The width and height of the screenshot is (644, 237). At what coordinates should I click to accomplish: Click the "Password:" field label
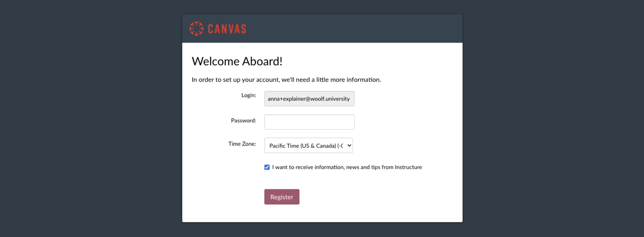(x=243, y=121)
